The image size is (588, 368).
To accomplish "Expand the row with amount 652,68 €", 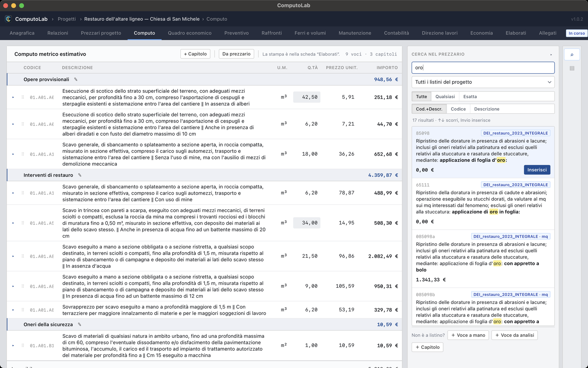I will [13, 154].
